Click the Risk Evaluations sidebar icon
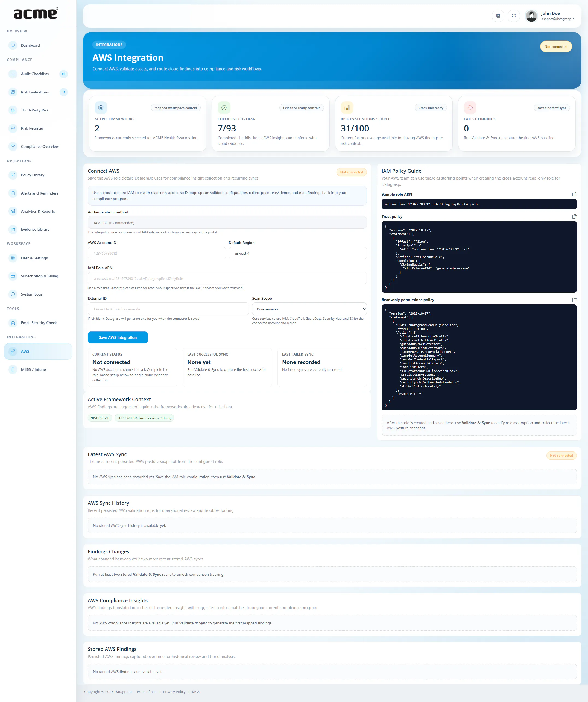 [13, 92]
